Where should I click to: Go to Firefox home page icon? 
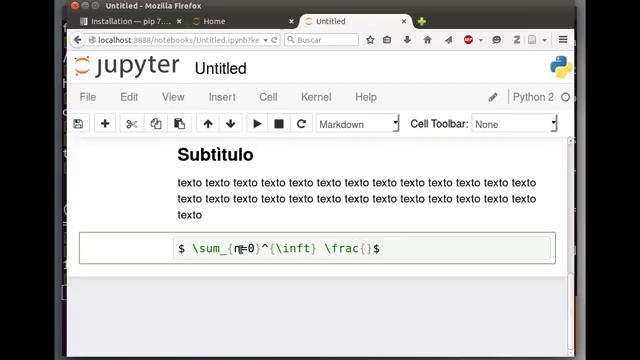point(427,40)
